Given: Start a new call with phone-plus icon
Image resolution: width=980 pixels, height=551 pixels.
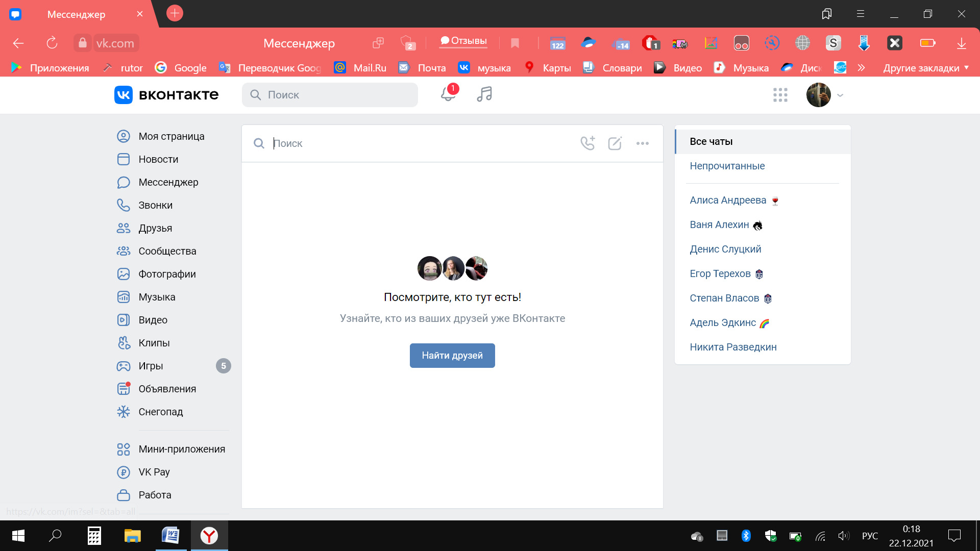Looking at the screenshot, I should coord(587,143).
